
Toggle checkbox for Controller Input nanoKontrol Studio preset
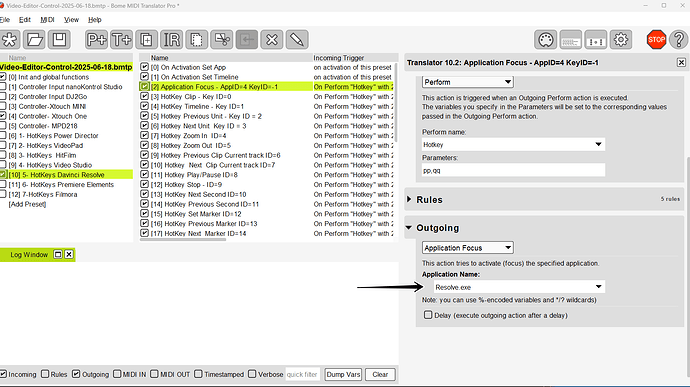point(3,86)
